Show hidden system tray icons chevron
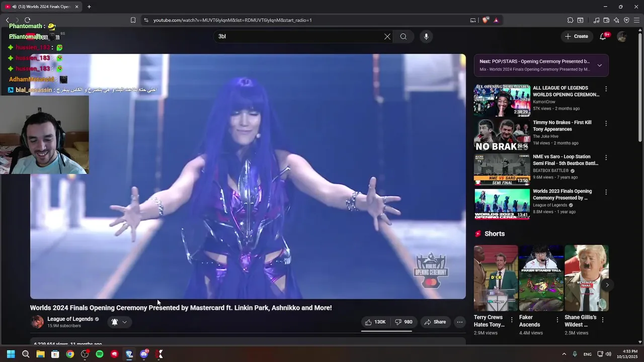This screenshot has width=644, height=362. pos(564,354)
